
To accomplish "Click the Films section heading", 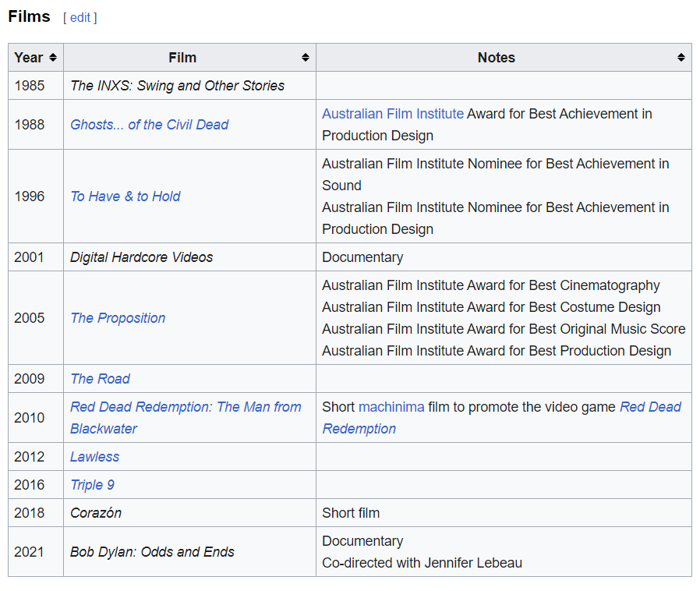I will [x=29, y=16].
